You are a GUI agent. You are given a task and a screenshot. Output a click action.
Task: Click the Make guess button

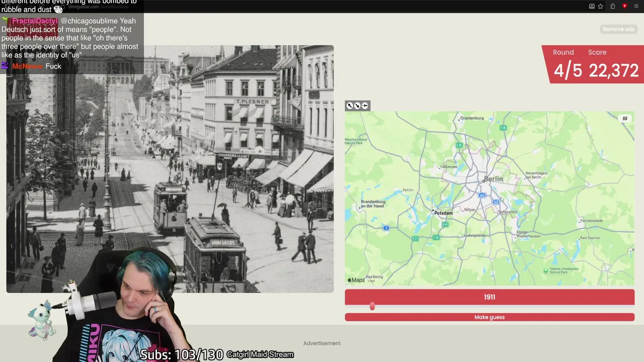[490, 317]
